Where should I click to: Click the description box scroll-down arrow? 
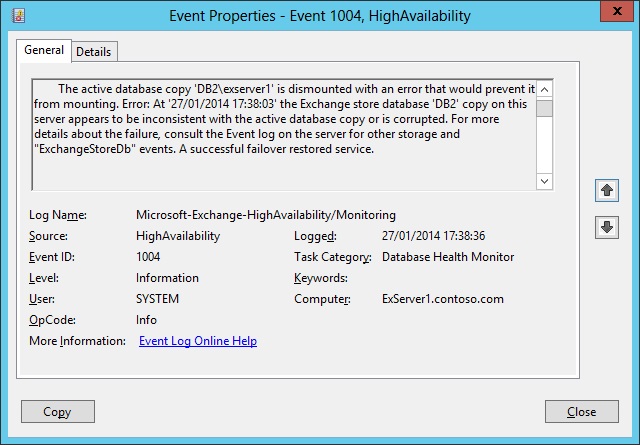pos(544,181)
